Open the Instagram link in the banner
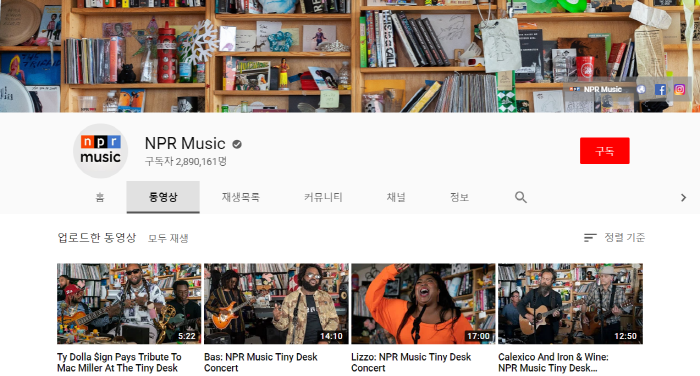700x376 pixels. [x=679, y=89]
